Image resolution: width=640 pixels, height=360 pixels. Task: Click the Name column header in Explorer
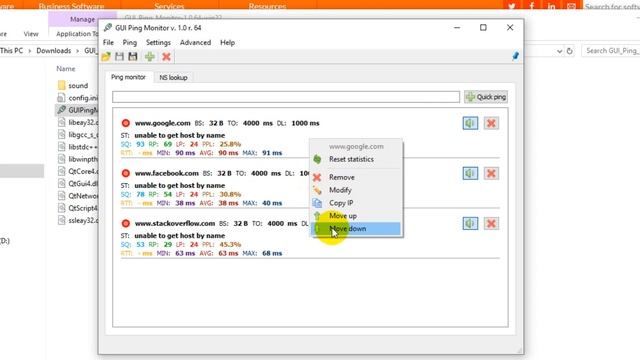pyautogui.click(x=65, y=69)
